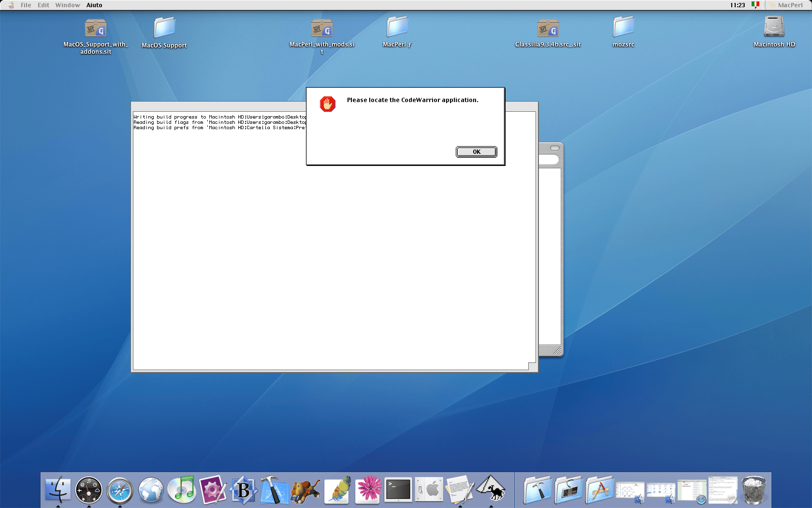Open the purple gear Automator-style Dock icon
The width and height of the screenshot is (812, 508).
[x=213, y=490]
